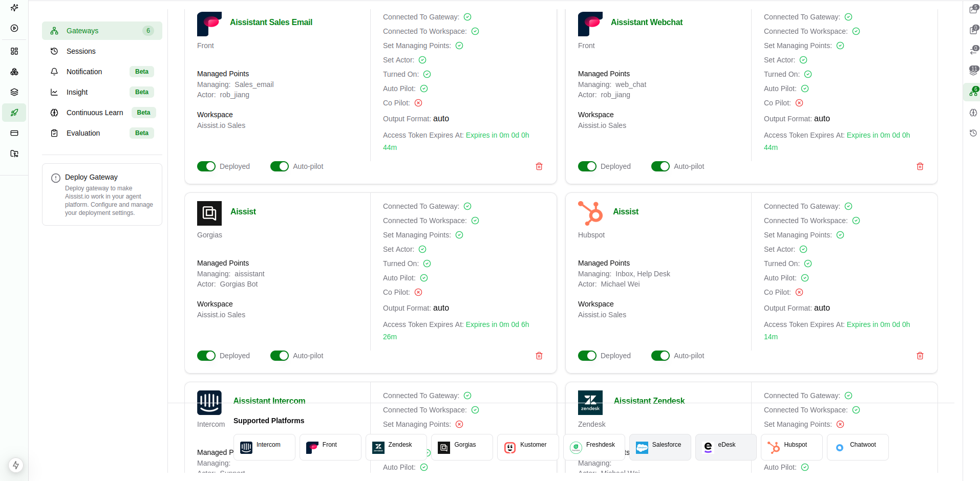Open the Gateways section in the sidebar
This screenshot has width=980, height=481.
pyautogui.click(x=83, y=31)
